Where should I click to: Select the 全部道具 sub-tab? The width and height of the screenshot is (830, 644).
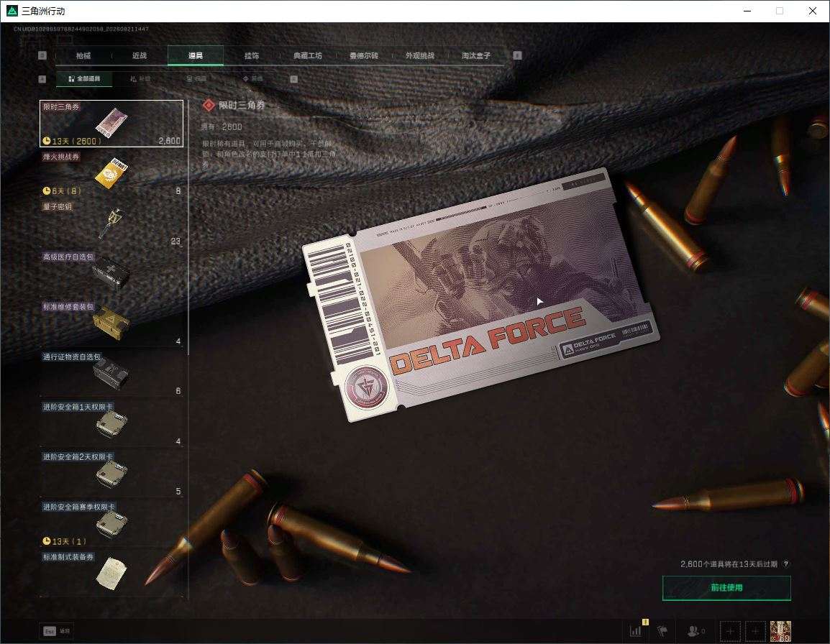tap(84, 79)
